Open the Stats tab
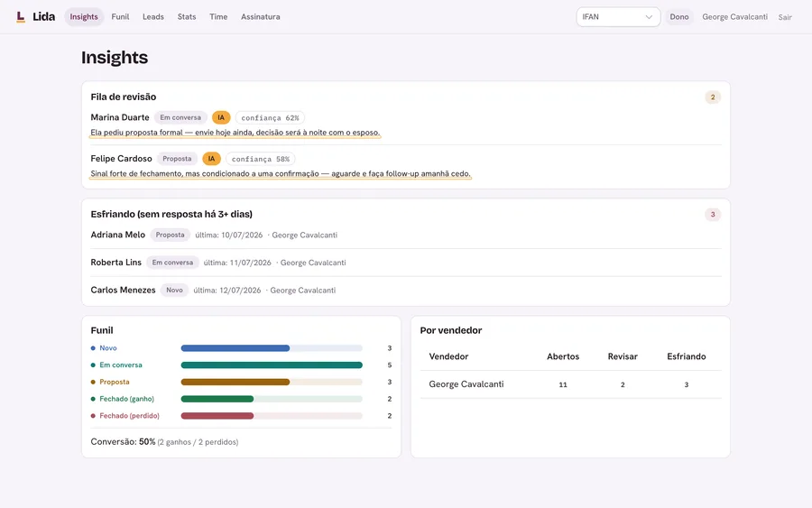The width and height of the screenshot is (812, 508). [187, 16]
